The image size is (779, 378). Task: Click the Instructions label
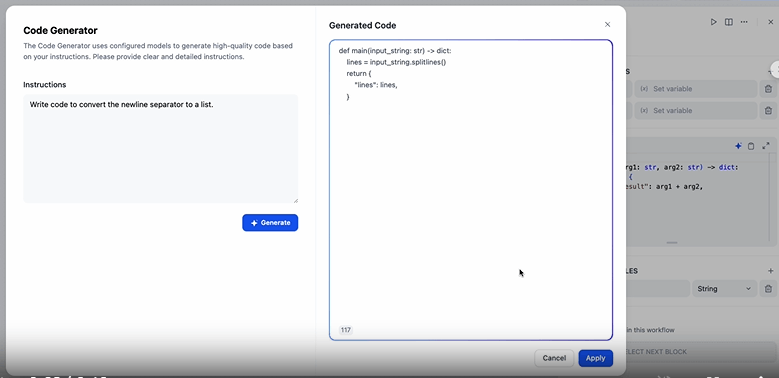[45, 84]
